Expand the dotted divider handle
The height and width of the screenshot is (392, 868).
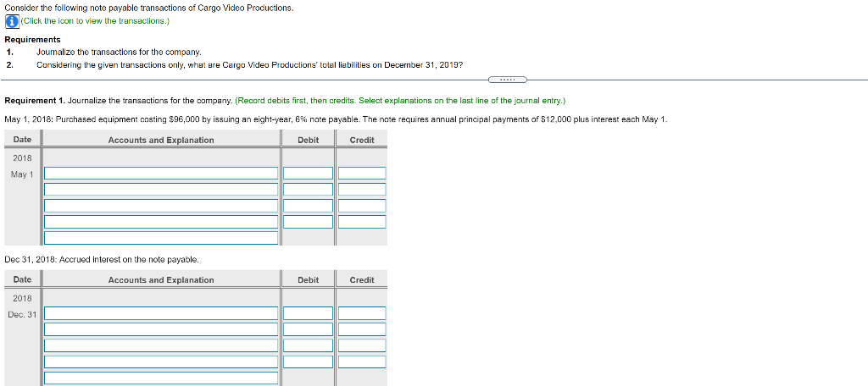pyautogui.click(x=508, y=80)
